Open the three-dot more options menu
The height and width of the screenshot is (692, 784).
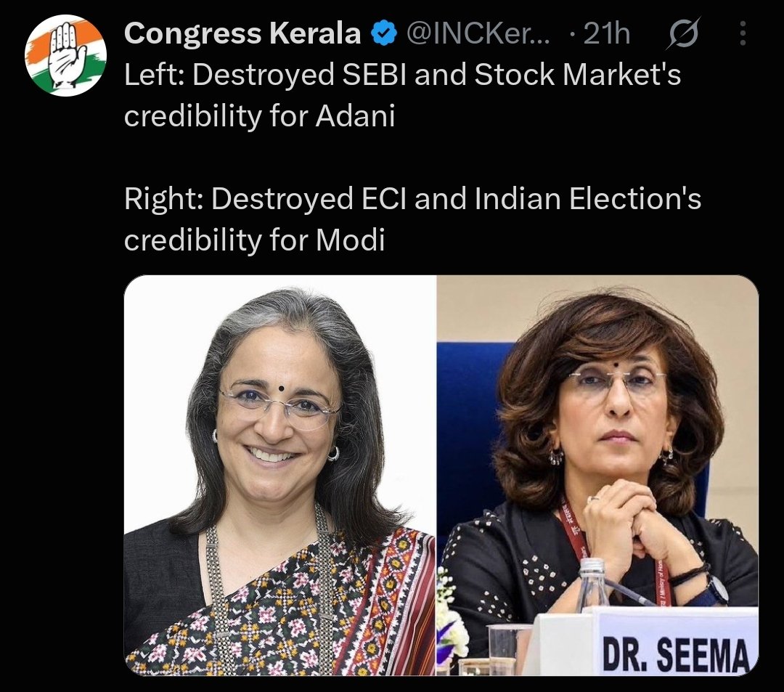pyautogui.click(x=743, y=33)
